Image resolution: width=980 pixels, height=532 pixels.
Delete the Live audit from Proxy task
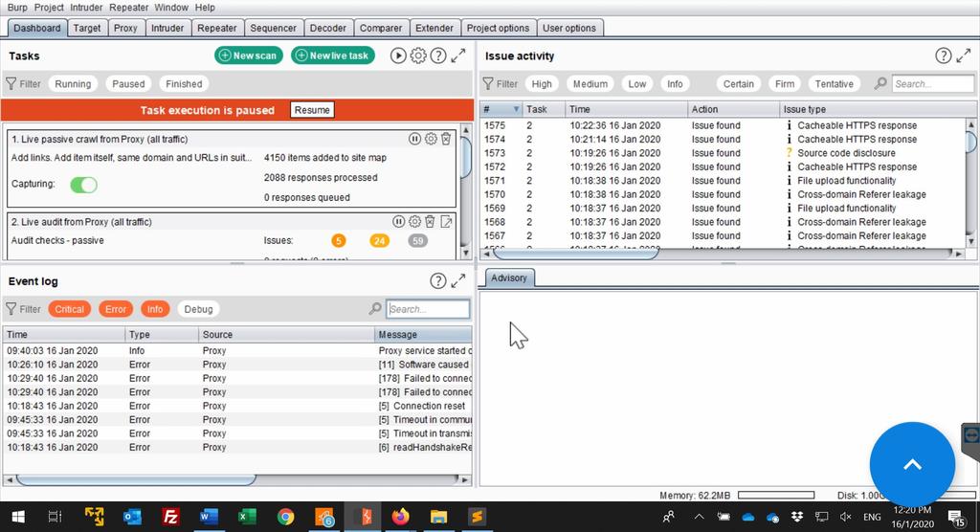[x=430, y=221]
